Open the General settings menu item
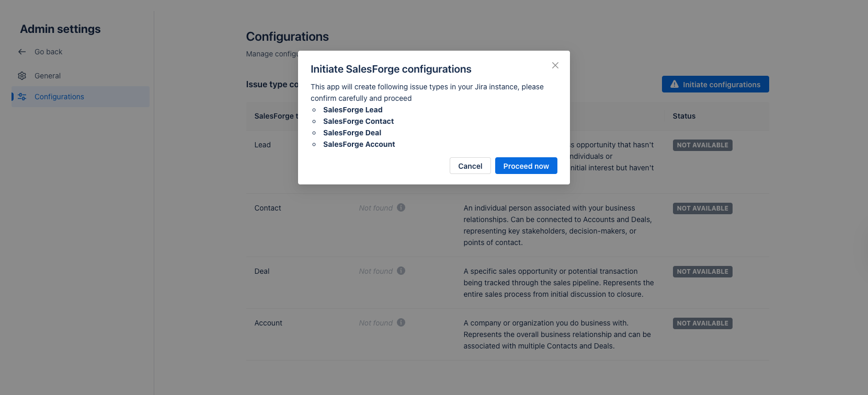The image size is (868, 395). (x=48, y=76)
